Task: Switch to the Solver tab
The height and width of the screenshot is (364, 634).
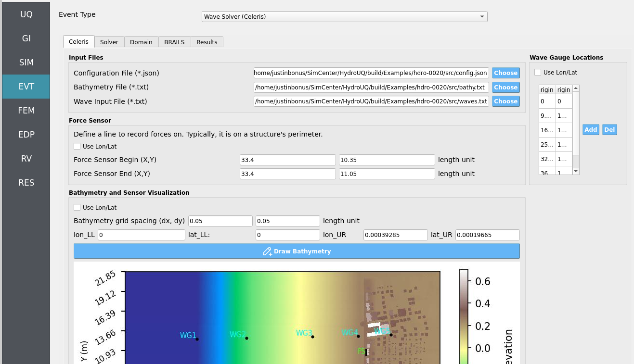Action: [109, 42]
